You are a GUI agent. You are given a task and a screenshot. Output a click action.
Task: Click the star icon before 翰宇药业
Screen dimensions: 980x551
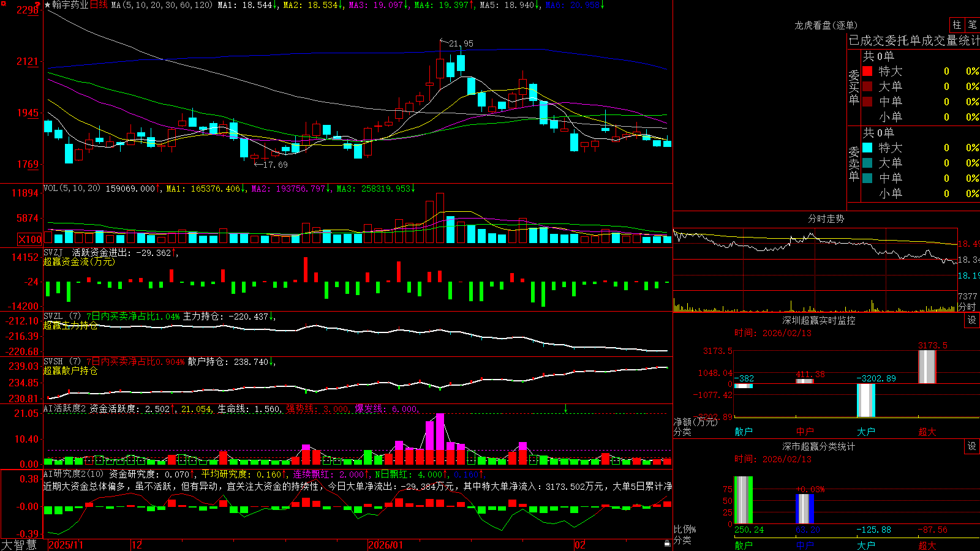[47, 5]
